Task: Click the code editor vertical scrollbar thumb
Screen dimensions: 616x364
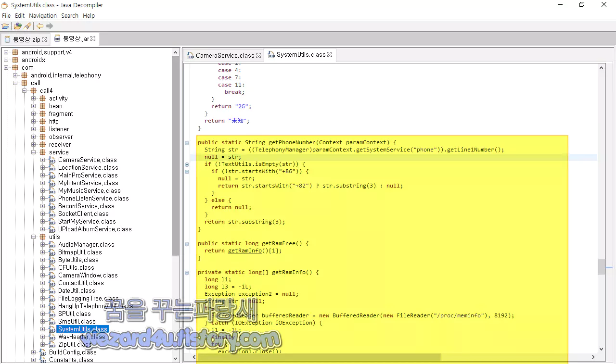Action: pyautogui.click(x=601, y=267)
